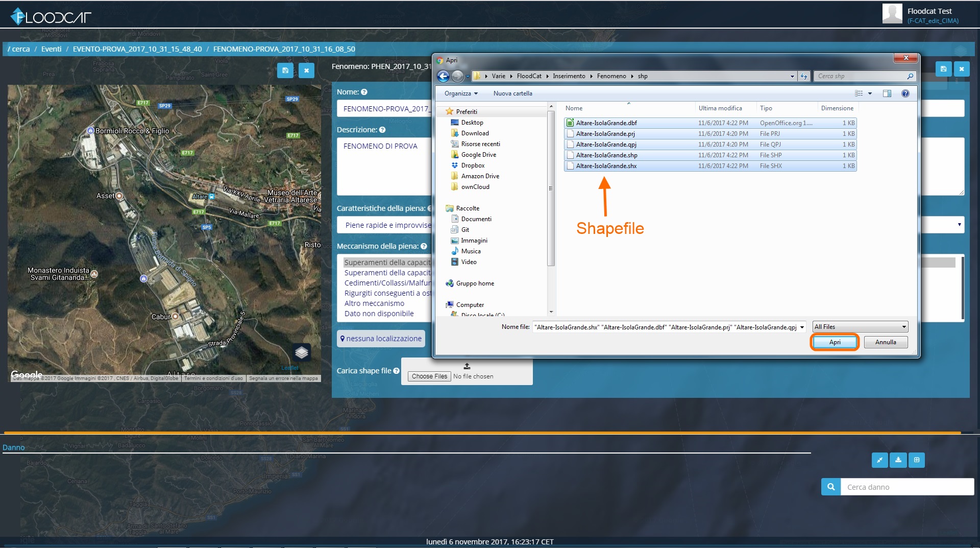980x548 pixels.
Task: Click the Cerca danno input field
Action: click(908, 487)
